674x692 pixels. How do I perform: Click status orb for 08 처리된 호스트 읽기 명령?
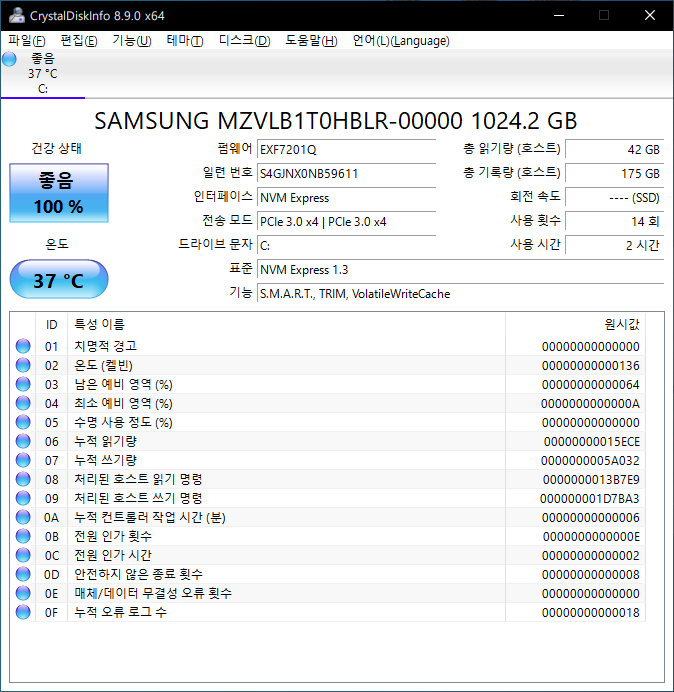tap(23, 479)
